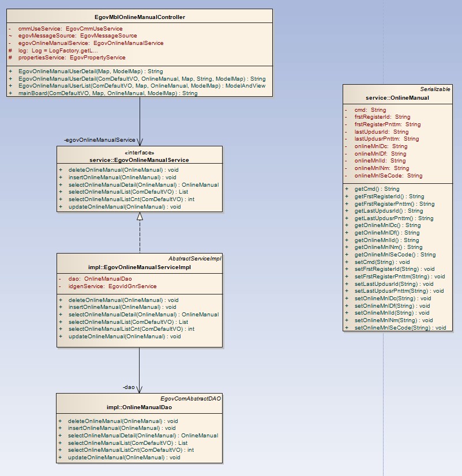Viewport: 462px width, 476px height.
Task: Click the getOnlineMnlNm() method in OnlineManual
Action: point(388,247)
